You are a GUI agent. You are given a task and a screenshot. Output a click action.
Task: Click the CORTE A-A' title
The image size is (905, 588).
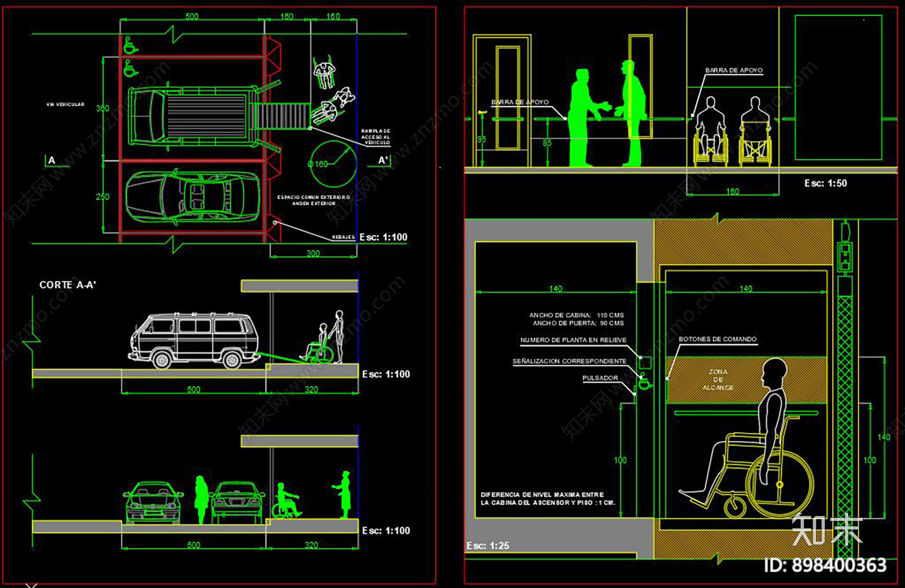click(68, 285)
